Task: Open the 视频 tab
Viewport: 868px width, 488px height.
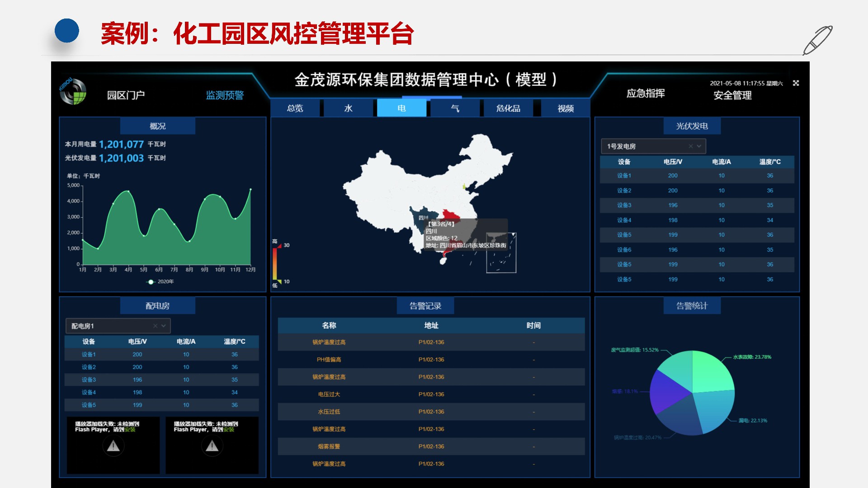Action: tap(566, 108)
